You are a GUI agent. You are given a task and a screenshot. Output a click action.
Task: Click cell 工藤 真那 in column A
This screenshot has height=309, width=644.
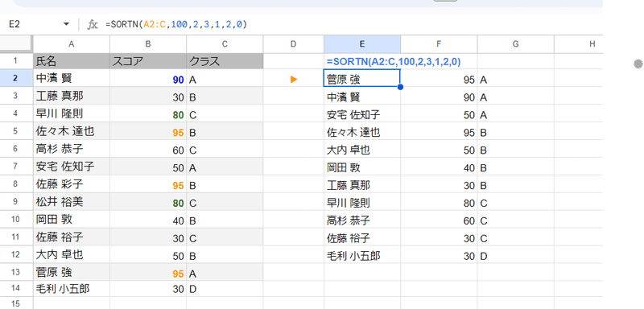point(72,96)
